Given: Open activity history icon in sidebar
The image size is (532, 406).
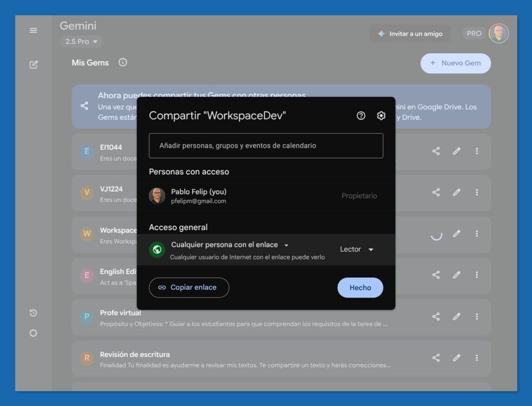Looking at the screenshot, I should [33, 313].
